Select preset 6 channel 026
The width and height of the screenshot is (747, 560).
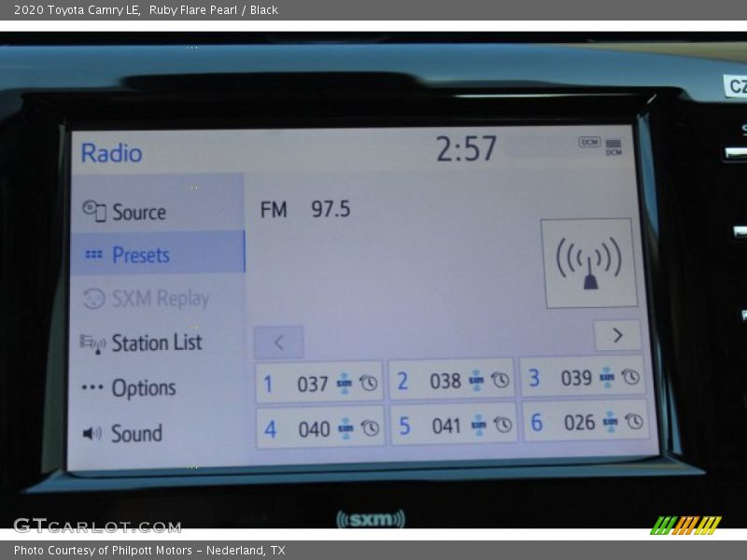click(x=585, y=422)
